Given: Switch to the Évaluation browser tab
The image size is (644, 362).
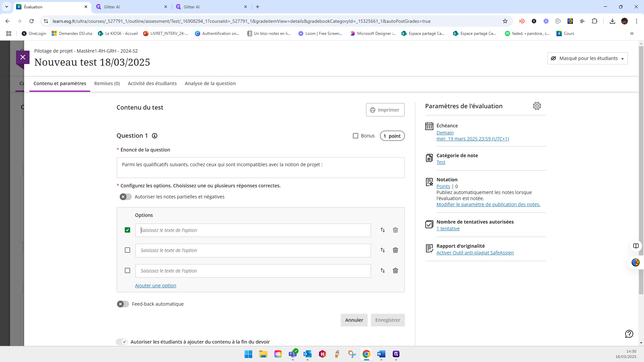Looking at the screenshot, I should [52, 7].
